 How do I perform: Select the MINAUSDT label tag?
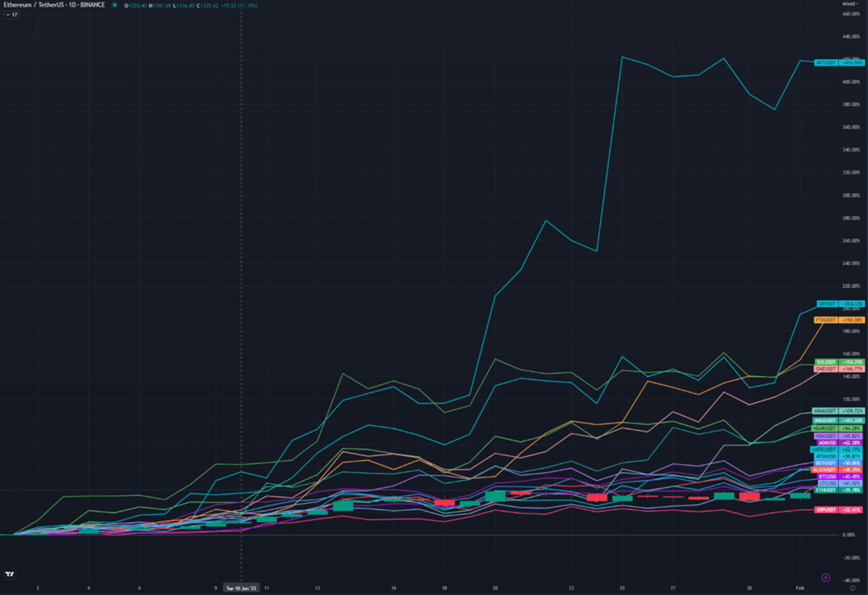tap(825, 411)
